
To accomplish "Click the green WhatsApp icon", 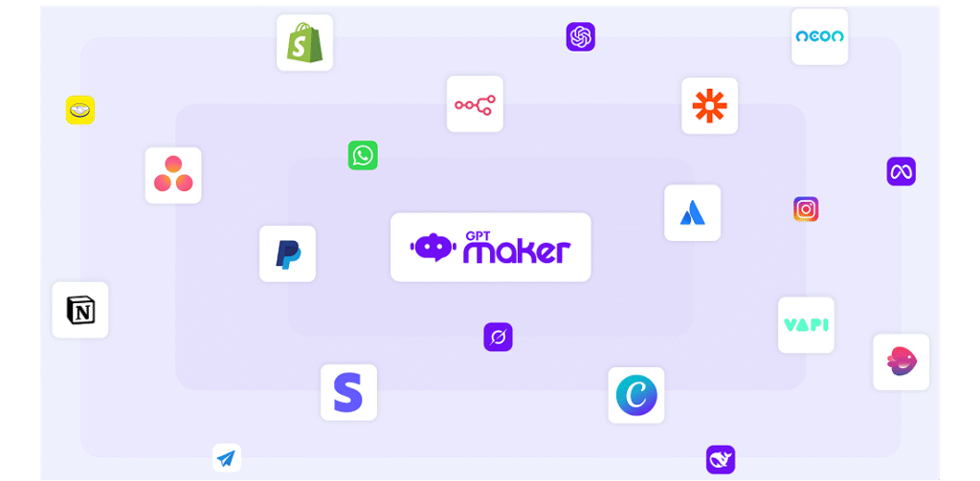I will click(x=363, y=156).
